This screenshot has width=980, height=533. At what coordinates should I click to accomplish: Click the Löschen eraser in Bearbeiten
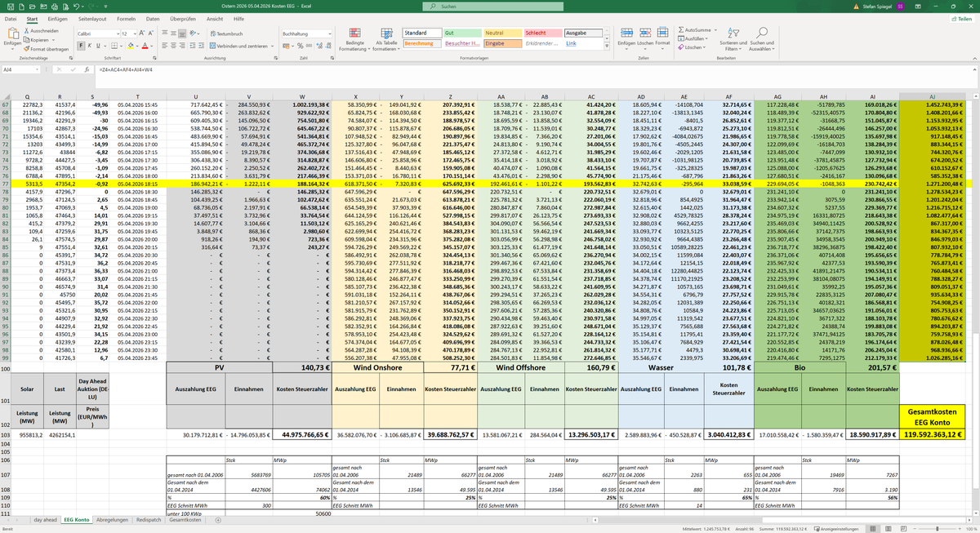click(693, 47)
